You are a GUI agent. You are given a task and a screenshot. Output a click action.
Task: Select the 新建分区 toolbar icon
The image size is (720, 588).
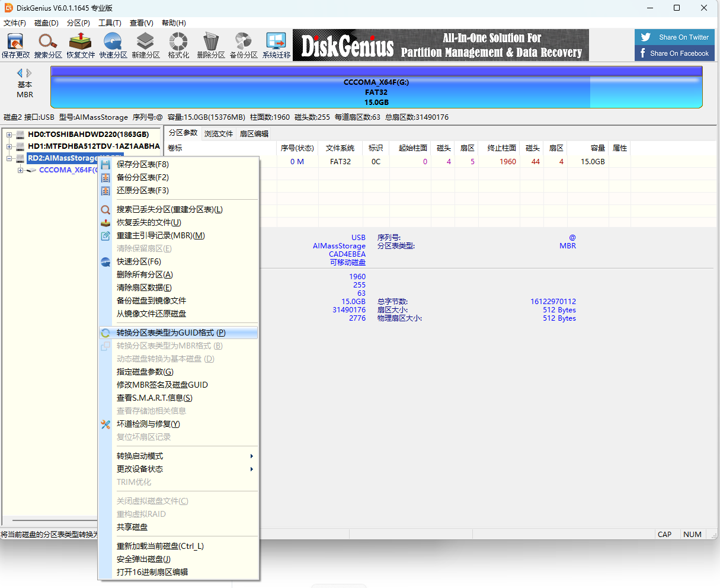click(146, 46)
